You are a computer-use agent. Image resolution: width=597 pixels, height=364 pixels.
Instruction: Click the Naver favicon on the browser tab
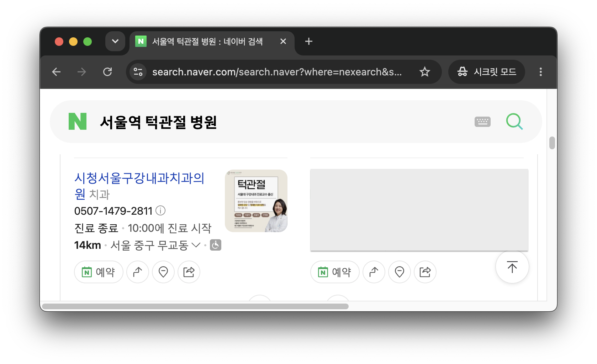[x=141, y=41]
